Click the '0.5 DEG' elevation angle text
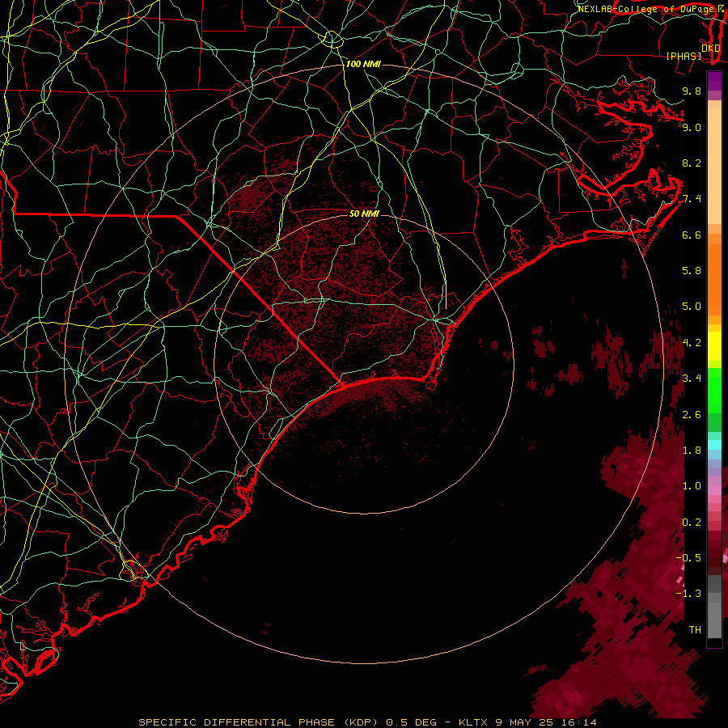The image size is (728, 728). click(x=412, y=722)
